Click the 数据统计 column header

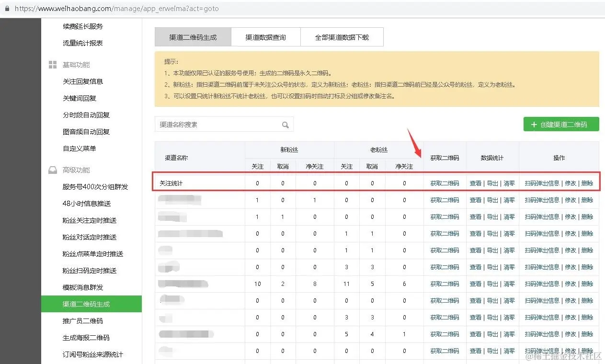(x=492, y=158)
